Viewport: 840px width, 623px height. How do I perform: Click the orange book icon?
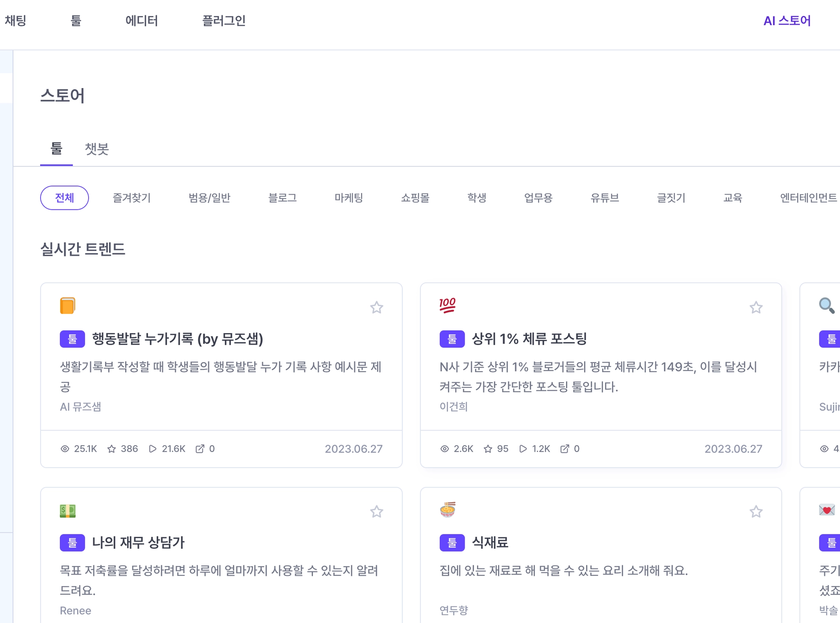pos(68,306)
